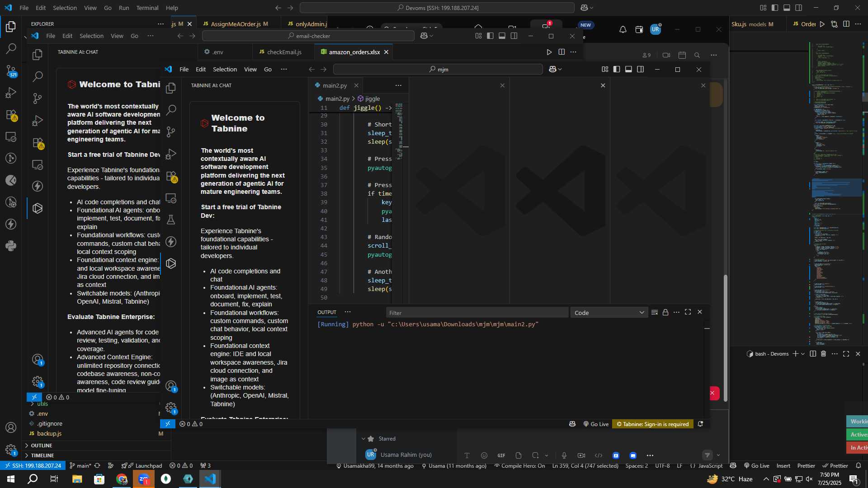Screen dimensions: 868x488
Task: Open the Tabnine icon in mjm activity bar
Action: pos(171,263)
